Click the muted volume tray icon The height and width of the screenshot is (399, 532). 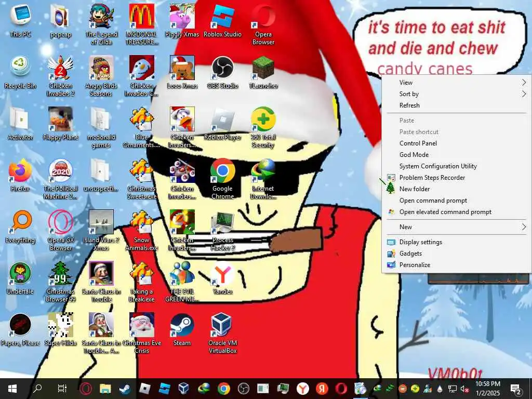pos(463,389)
